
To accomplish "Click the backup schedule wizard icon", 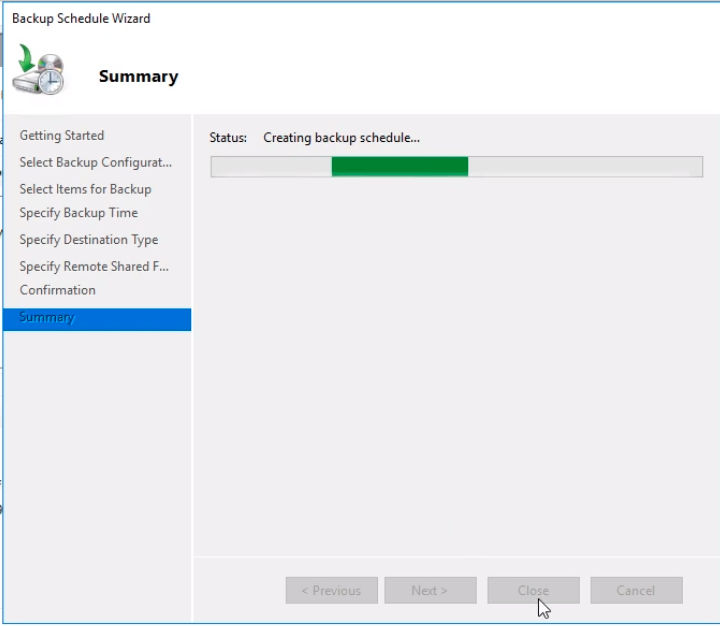I will (39, 69).
